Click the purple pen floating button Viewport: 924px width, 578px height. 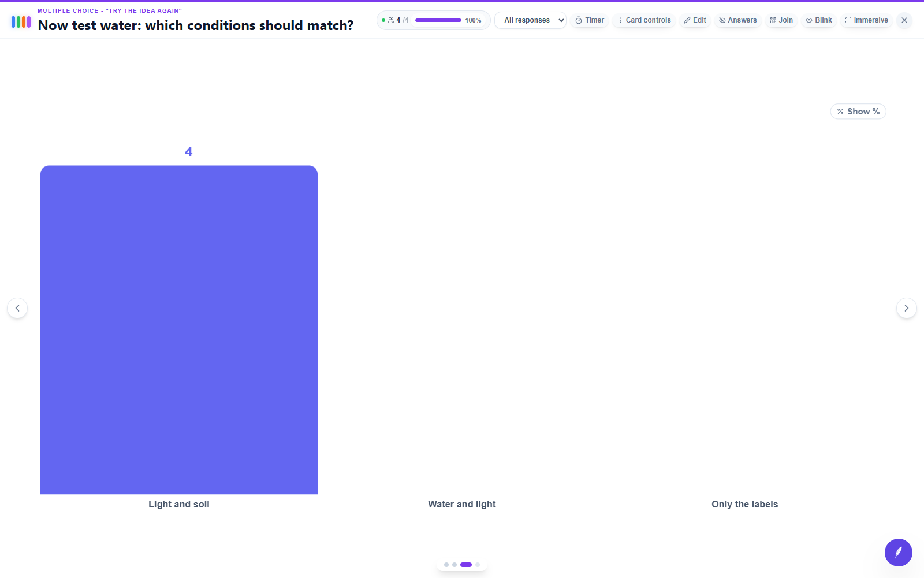point(899,553)
